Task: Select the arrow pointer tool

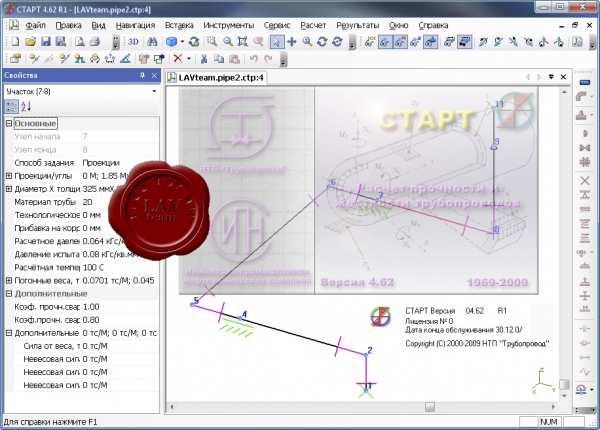Action: [x=276, y=41]
